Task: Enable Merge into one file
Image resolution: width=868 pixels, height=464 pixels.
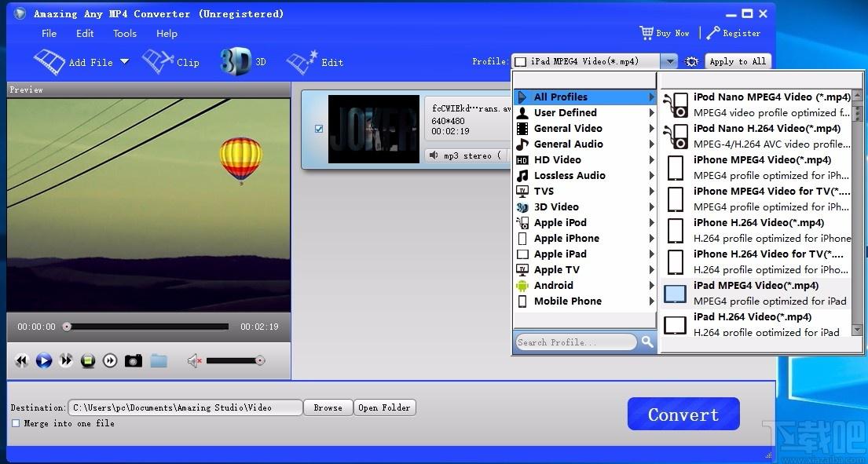Action: (x=16, y=423)
